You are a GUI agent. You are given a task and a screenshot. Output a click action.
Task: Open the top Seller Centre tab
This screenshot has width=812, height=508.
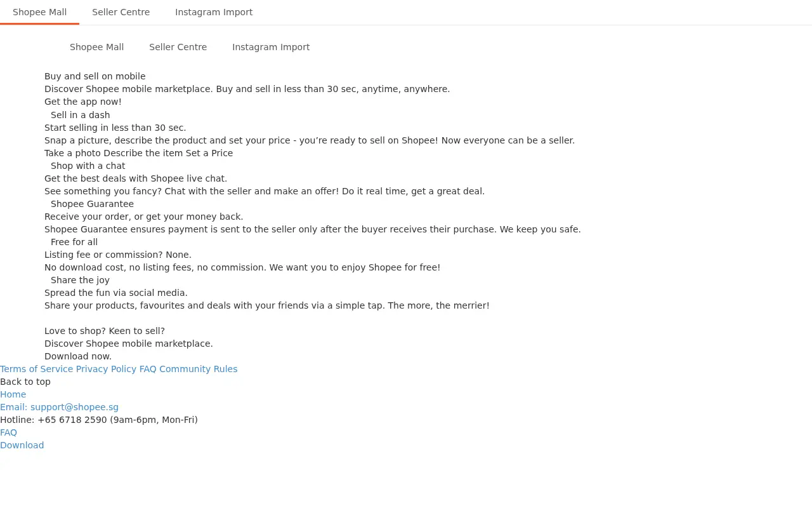point(121,12)
